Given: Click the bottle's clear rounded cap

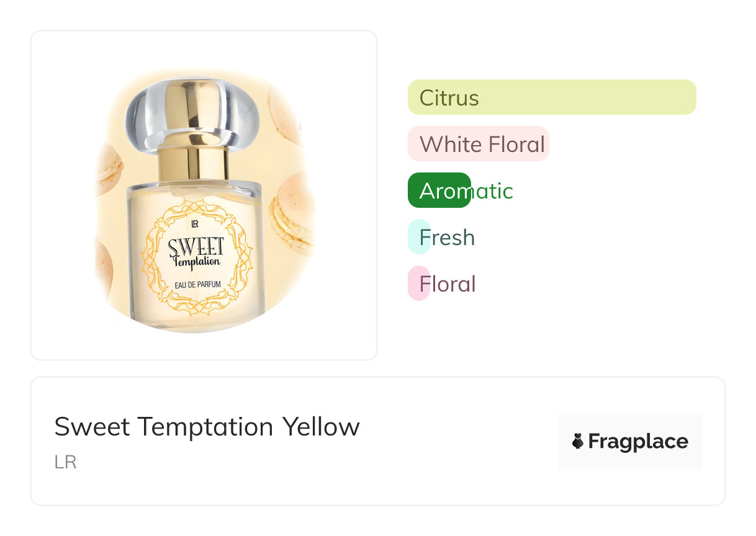Looking at the screenshot, I should pyautogui.click(x=192, y=114).
